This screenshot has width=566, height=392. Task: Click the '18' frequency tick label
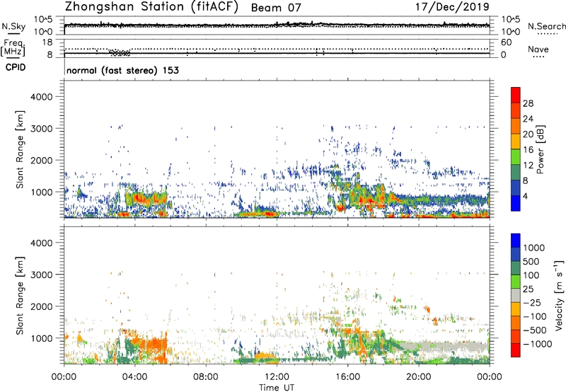click(47, 42)
